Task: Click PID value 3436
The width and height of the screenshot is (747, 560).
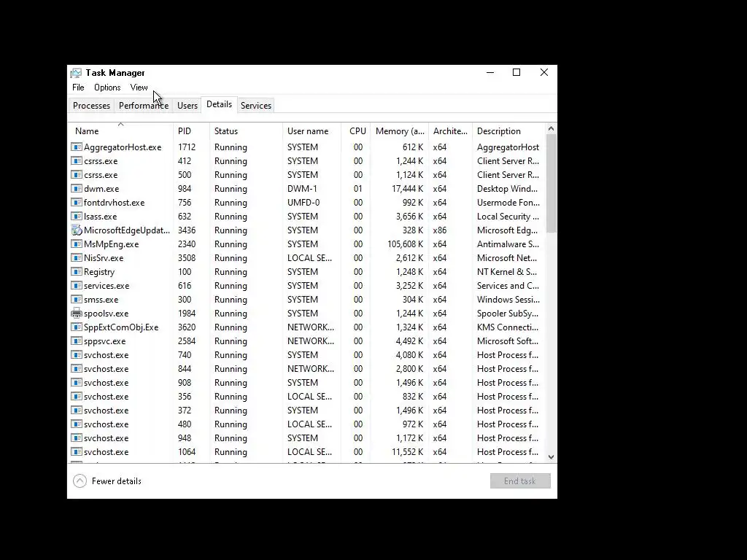Action: (x=187, y=230)
